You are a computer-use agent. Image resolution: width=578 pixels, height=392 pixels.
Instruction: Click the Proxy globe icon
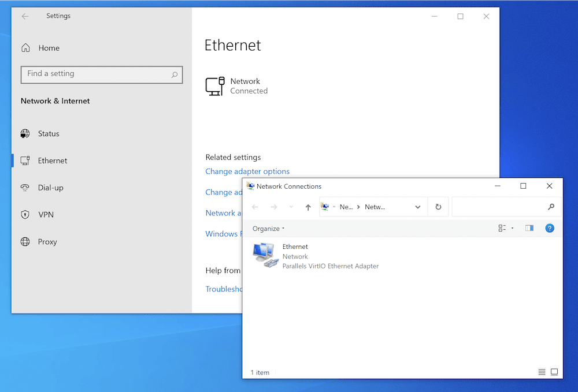point(25,242)
